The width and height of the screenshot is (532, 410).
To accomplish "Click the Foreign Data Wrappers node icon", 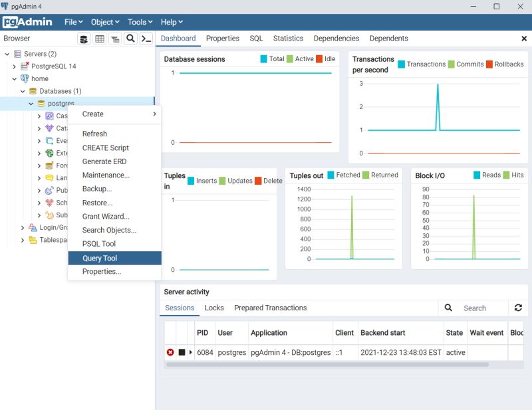I will tap(49, 165).
